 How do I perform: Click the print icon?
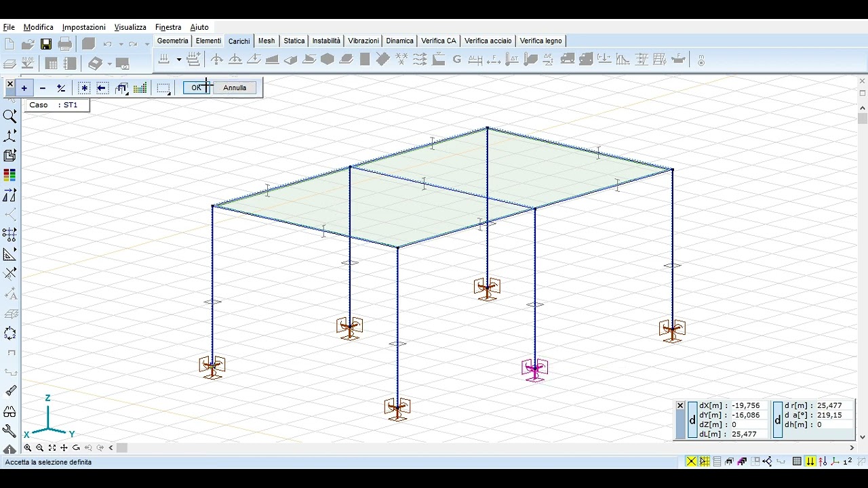point(65,44)
